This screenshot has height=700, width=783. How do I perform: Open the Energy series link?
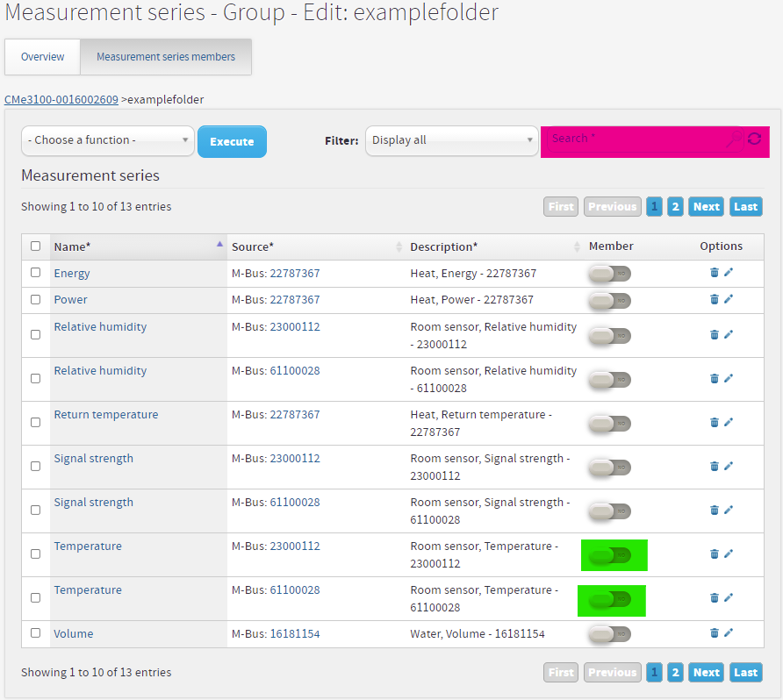(72, 274)
